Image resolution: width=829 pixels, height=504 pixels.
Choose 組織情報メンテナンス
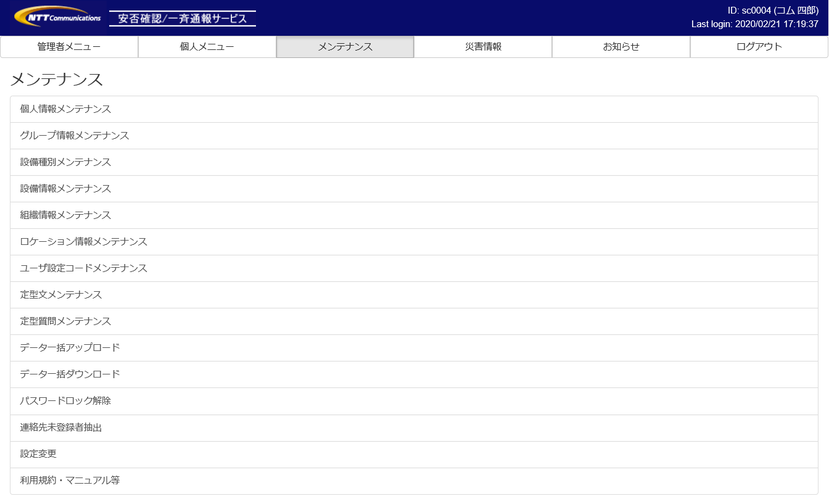click(65, 215)
